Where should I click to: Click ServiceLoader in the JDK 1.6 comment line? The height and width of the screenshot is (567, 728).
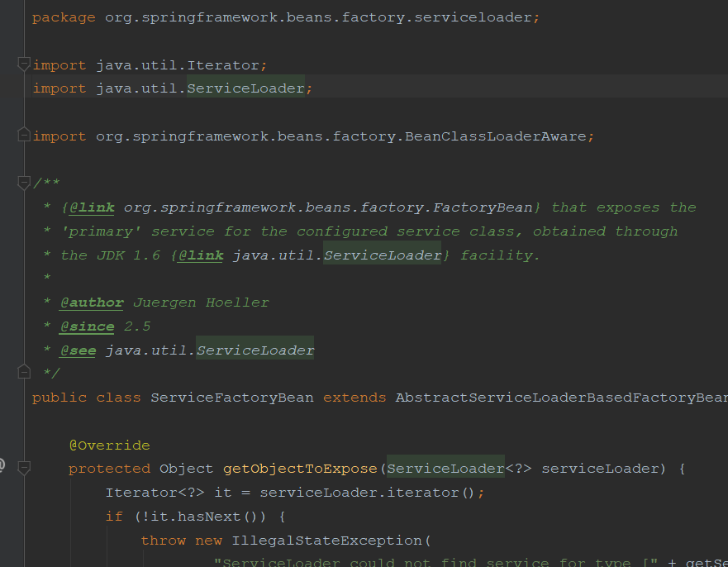tap(382, 255)
